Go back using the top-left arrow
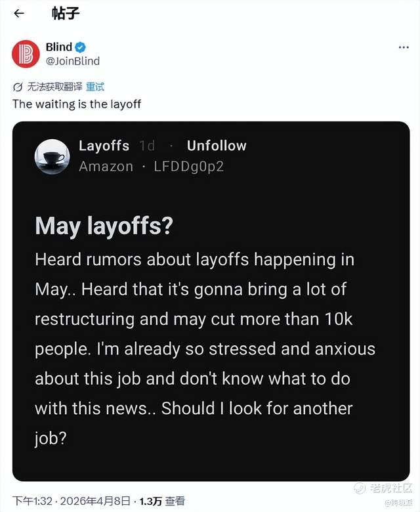 (x=19, y=13)
